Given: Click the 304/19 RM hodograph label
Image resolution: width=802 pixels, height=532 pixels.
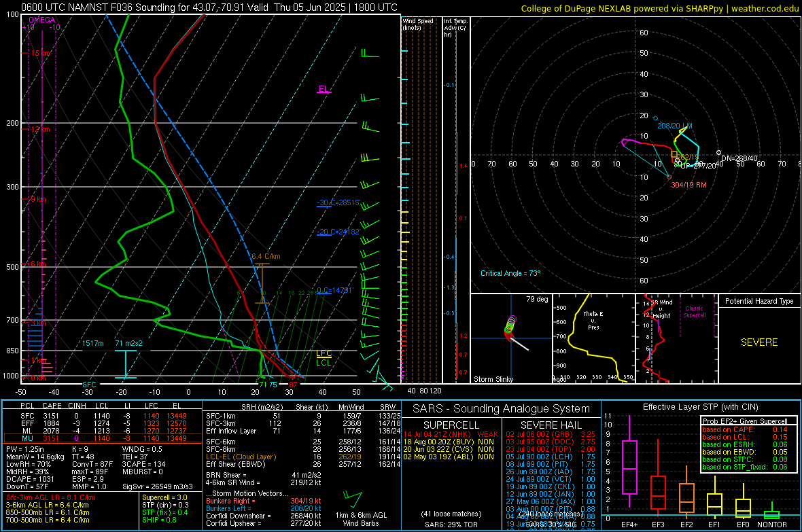Looking at the screenshot, I should point(688,185).
